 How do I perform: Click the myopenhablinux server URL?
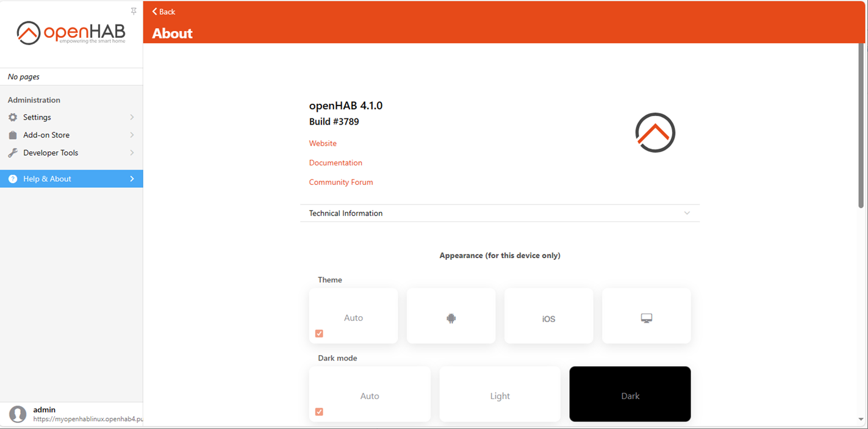pyautogui.click(x=88, y=419)
